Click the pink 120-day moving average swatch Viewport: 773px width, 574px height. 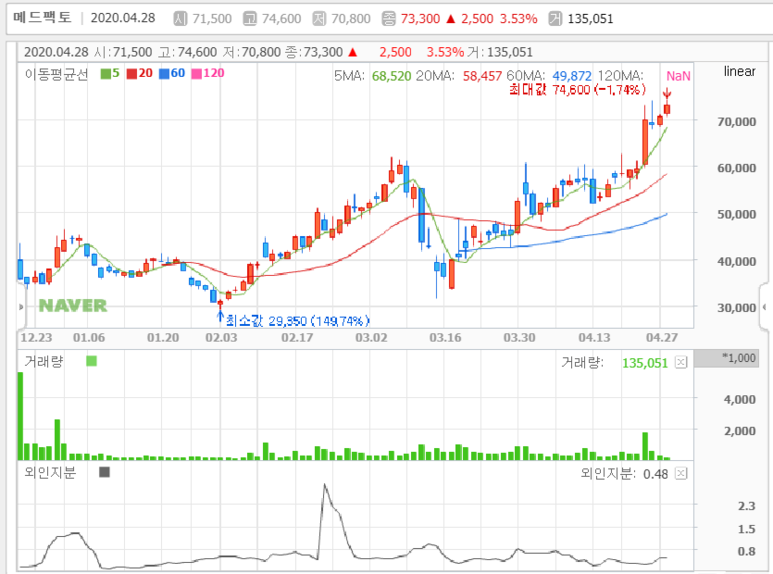[197, 73]
